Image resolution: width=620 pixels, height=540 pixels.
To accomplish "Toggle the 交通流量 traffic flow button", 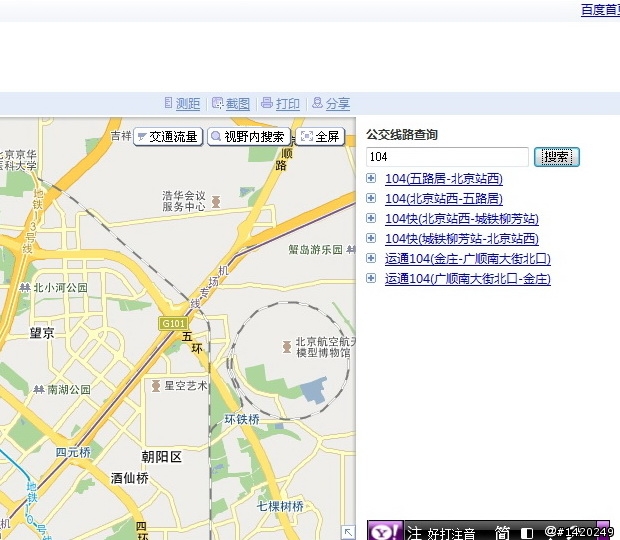I will [168, 137].
